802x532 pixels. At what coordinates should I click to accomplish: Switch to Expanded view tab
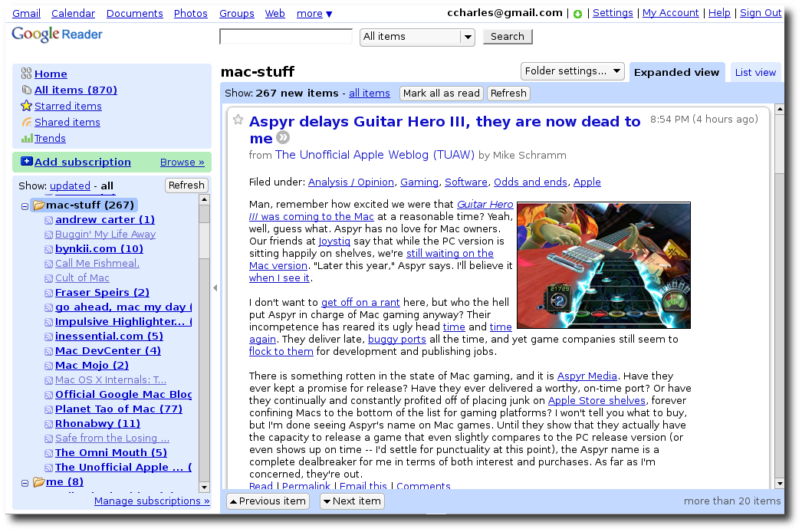[676, 73]
